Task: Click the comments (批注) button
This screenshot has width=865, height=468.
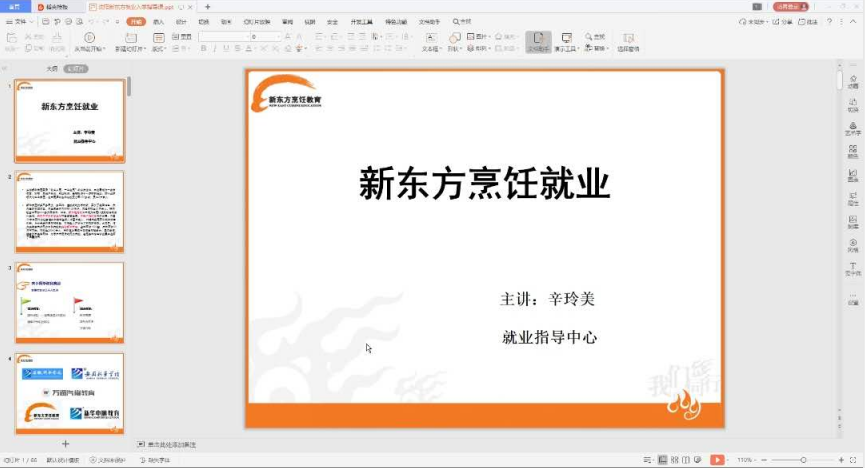Action: click(x=808, y=22)
